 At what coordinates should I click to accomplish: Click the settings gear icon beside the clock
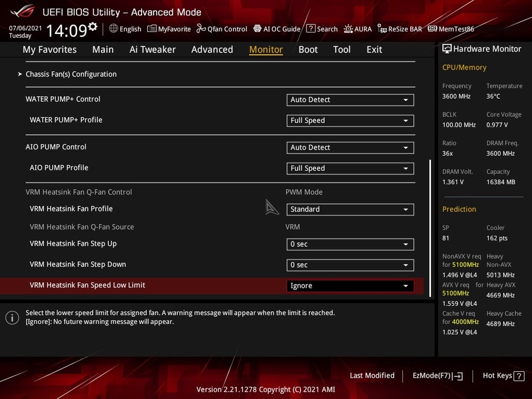(93, 27)
